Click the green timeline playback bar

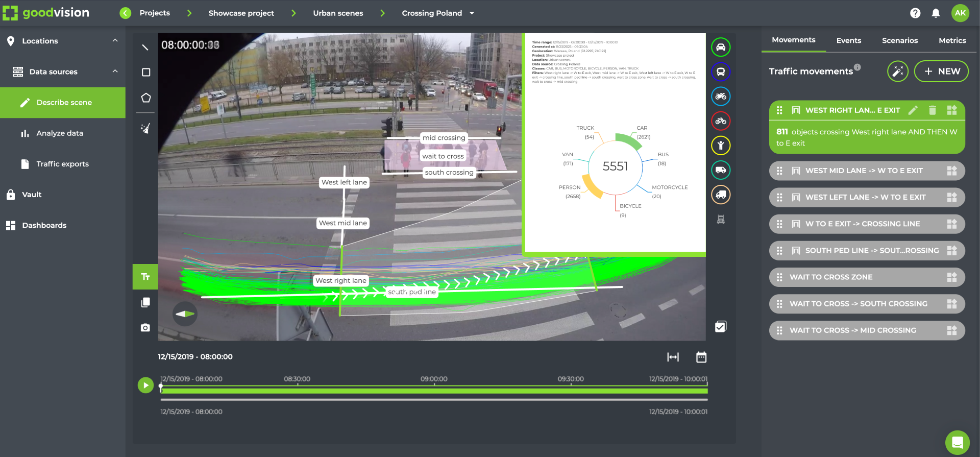point(434,391)
